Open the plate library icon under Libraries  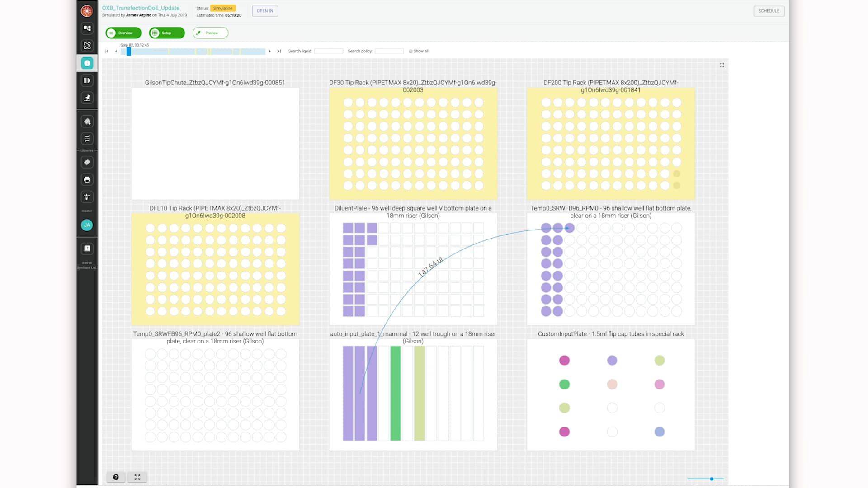click(87, 162)
